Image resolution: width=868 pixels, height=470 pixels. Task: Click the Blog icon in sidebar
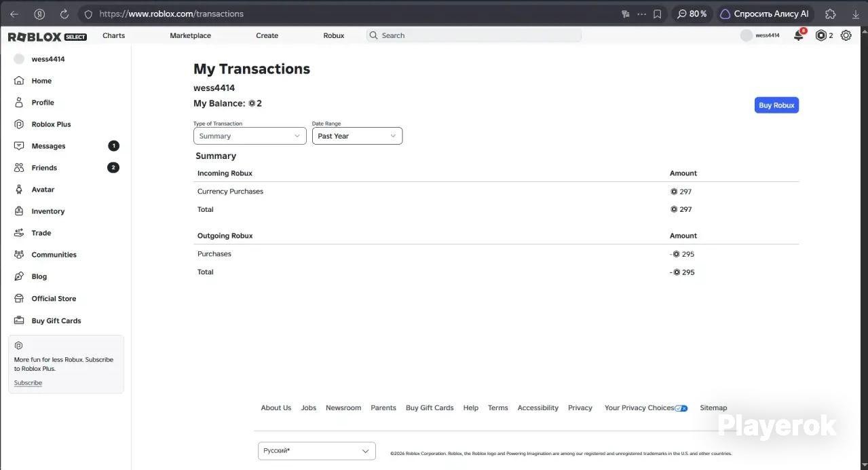(19, 276)
